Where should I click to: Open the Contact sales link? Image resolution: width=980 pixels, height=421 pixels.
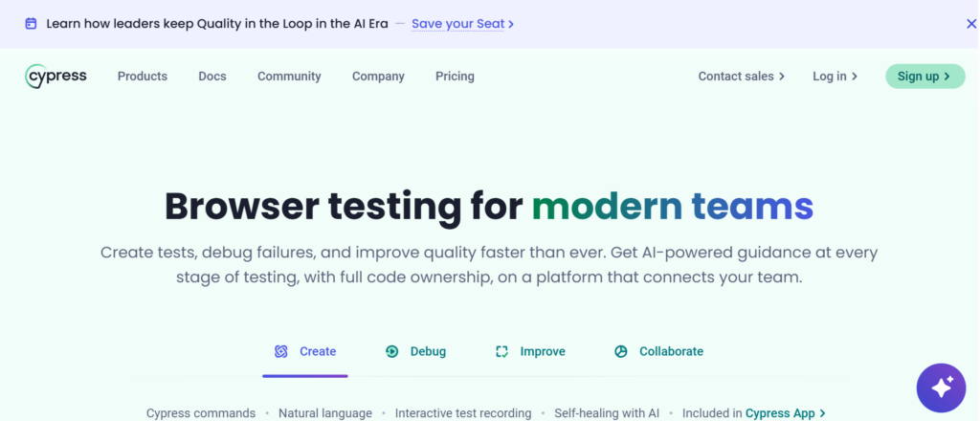click(742, 77)
